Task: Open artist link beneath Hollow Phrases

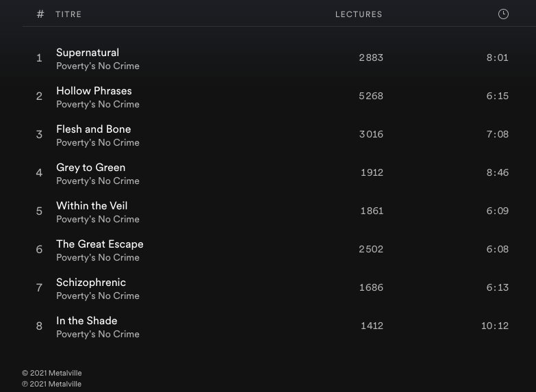Action: [98, 105]
